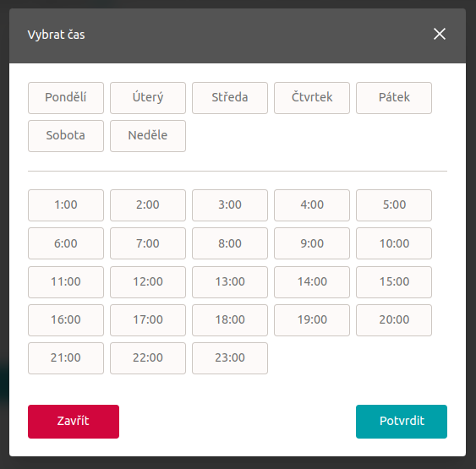Select the 1:00 time slot
The width and height of the screenshot is (476, 469).
[x=66, y=205]
